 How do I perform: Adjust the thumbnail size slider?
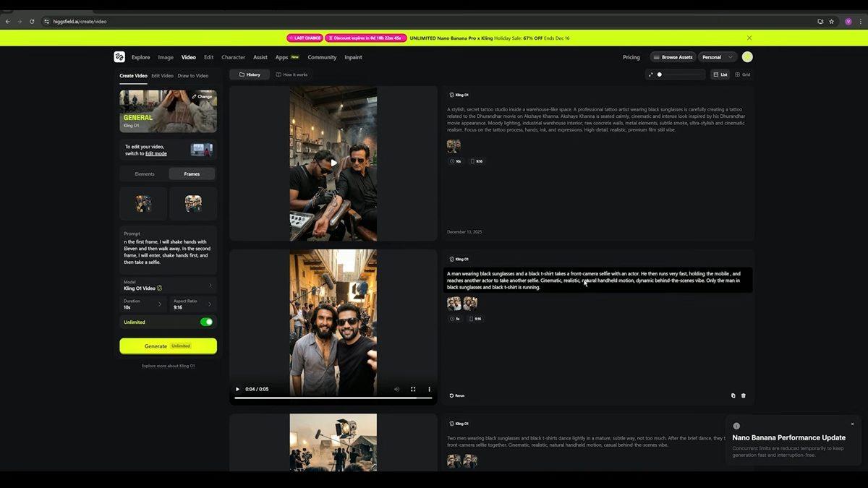(660, 74)
